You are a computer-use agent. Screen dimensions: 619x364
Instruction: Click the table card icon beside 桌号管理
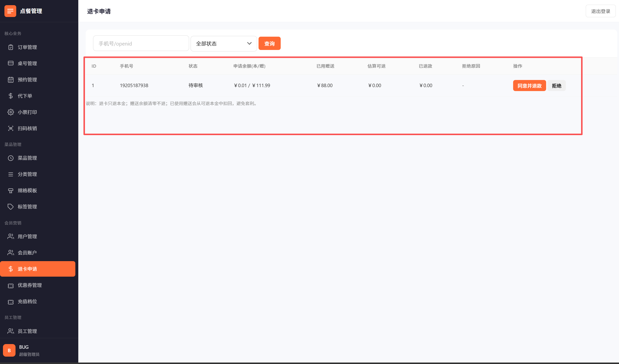point(11,63)
